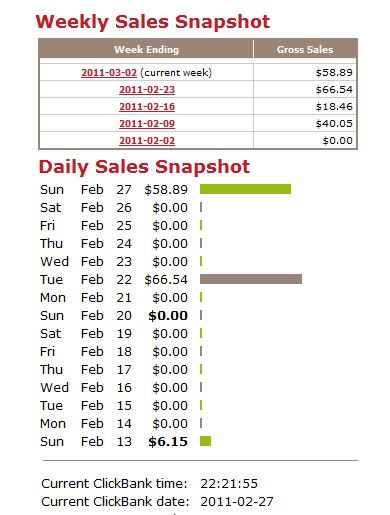Select the $66.54 amount for Tue Feb 22
390x515 pixels.
pos(166,279)
